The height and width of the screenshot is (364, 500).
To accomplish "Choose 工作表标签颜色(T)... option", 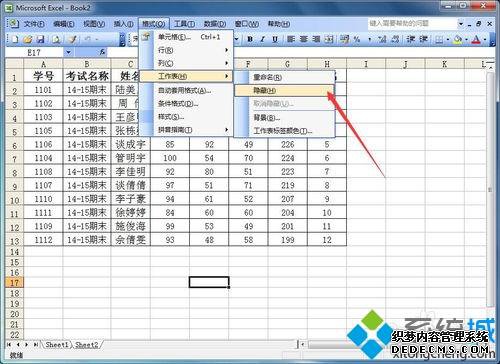I will [284, 131].
